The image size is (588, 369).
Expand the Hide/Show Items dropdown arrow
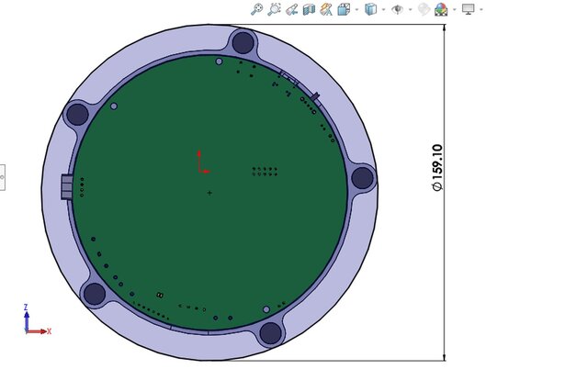pos(409,10)
